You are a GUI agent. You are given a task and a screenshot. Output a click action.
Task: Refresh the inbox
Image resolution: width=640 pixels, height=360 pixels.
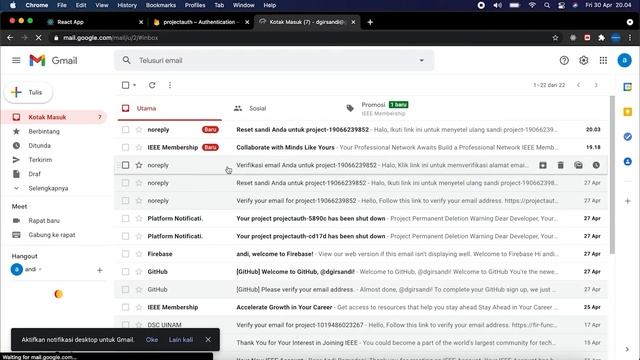[152, 85]
